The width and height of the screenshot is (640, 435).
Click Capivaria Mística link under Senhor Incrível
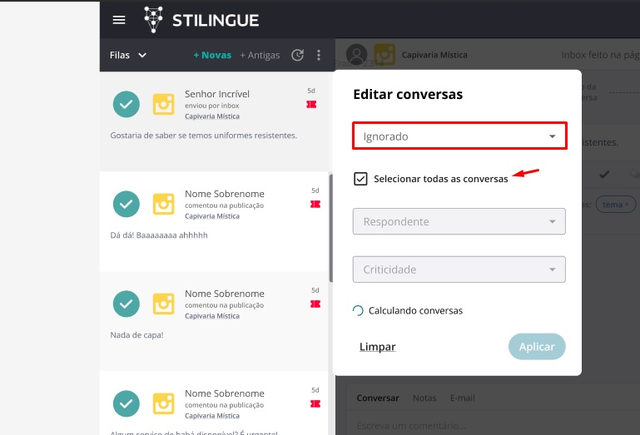[x=212, y=116]
